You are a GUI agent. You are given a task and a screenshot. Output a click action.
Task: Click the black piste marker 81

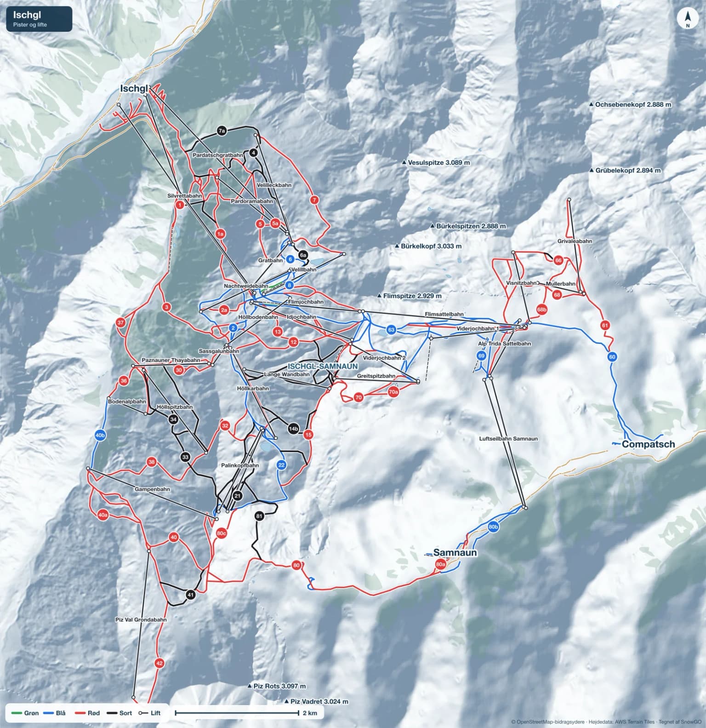click(x=259, y=516)
